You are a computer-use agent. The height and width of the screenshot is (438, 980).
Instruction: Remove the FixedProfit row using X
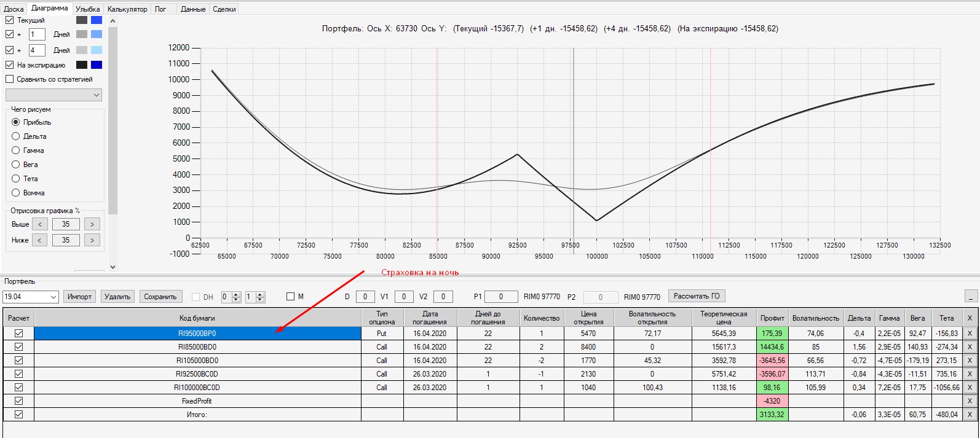point(970,401)
